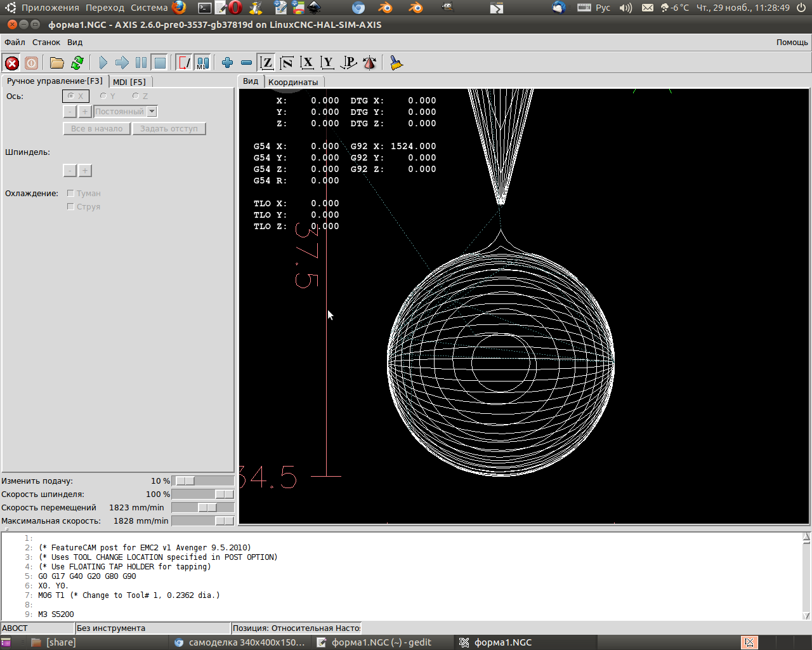Switch to the Z top view

tap(267, 63)
